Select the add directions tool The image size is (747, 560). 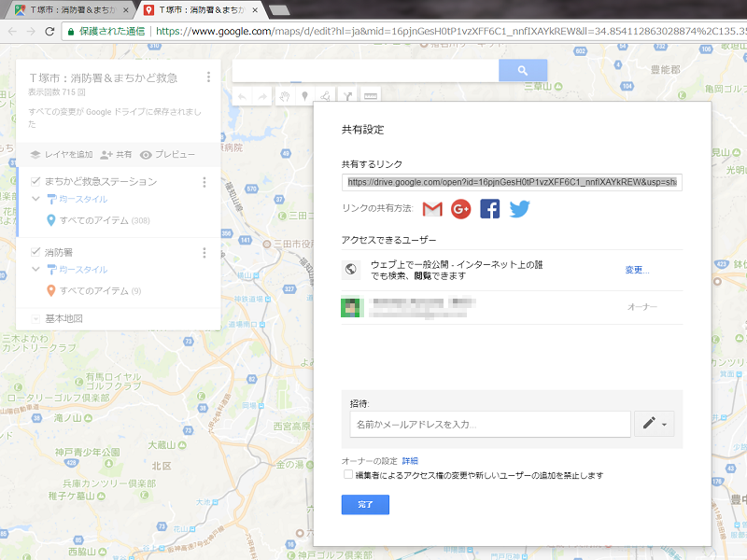point(347,97)
